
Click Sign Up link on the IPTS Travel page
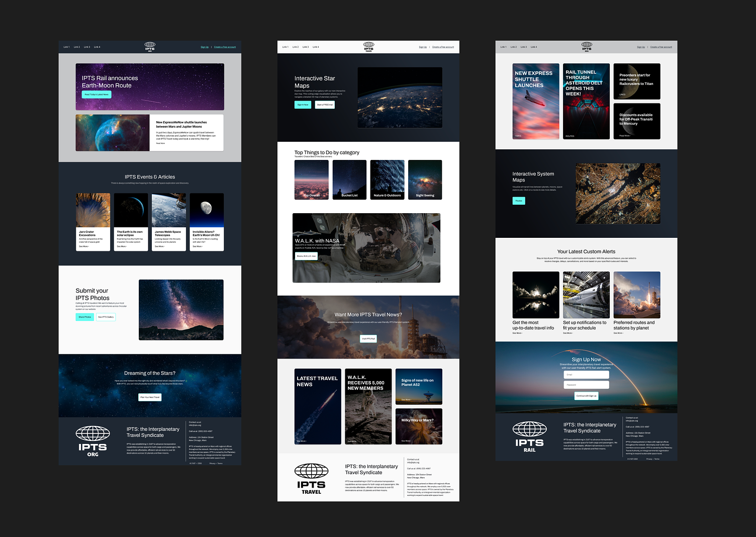click(x=423, y=47)
